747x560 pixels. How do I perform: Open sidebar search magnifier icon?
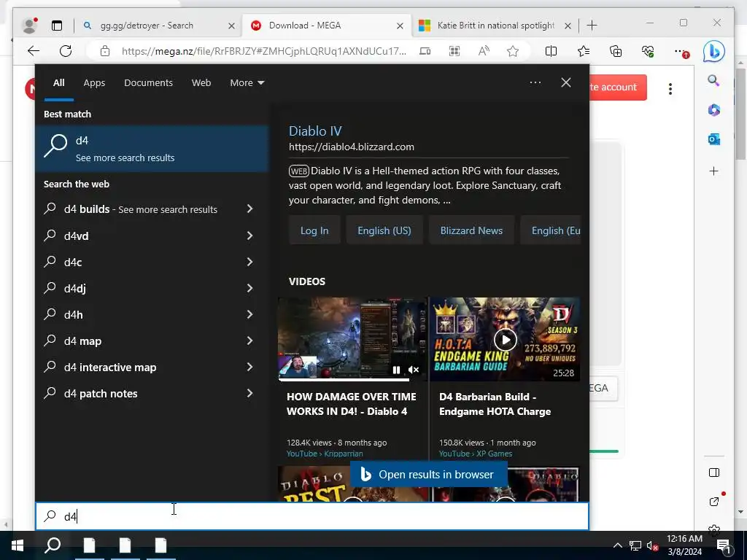713,80
